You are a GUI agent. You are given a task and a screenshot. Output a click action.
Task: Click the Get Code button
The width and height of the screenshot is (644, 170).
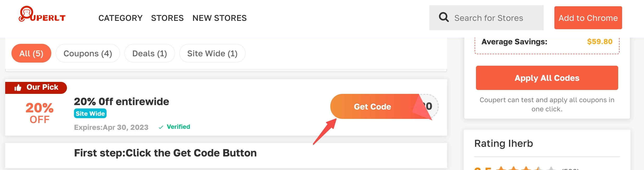pos(372,106)
